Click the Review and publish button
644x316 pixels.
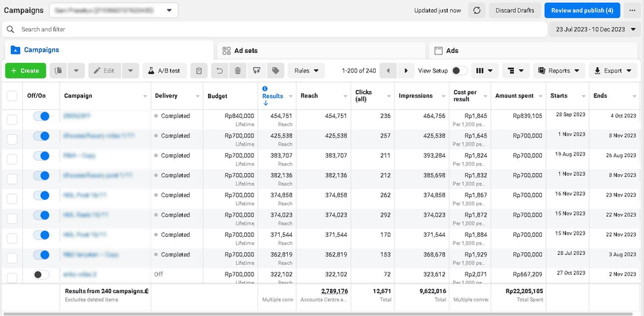(x=582, y=10)
